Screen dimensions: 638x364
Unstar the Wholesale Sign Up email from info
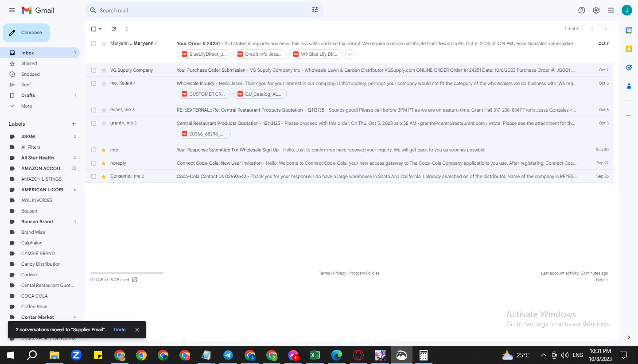tap(104, 150)
